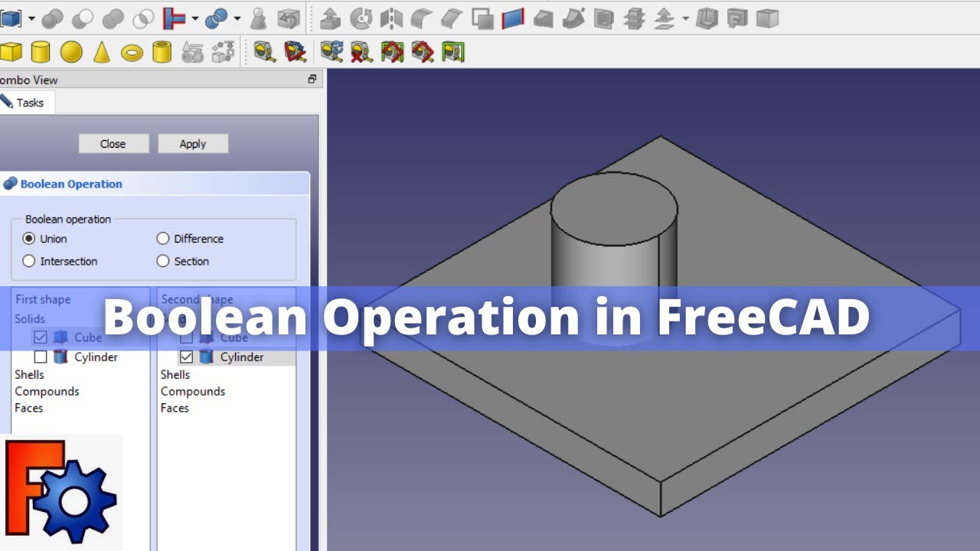Open dropdown arrow beside Split objects icon

[237, 18]
